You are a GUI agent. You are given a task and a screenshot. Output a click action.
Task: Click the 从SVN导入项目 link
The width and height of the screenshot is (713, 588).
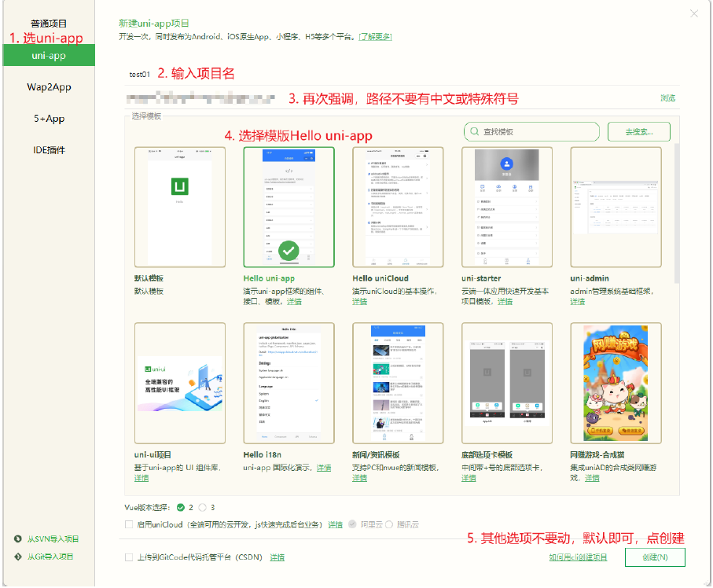point(53,539)
